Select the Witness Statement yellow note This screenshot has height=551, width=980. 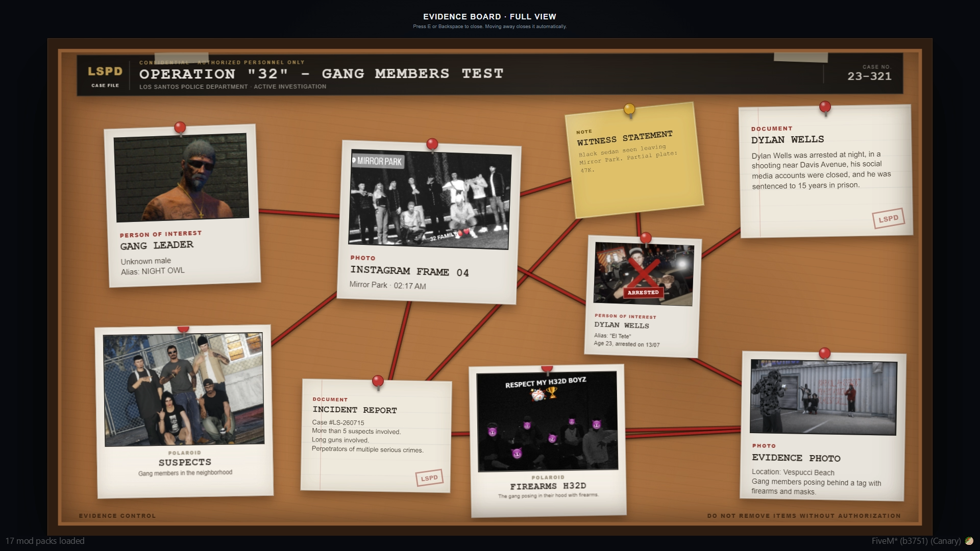634,160
